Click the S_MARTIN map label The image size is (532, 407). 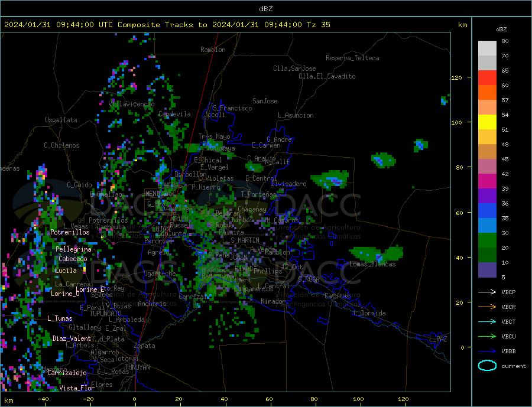coord(245,240)
